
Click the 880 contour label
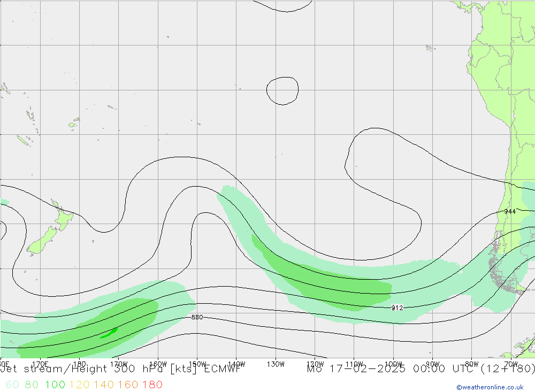pyautogui.click(x=197, y=317)
